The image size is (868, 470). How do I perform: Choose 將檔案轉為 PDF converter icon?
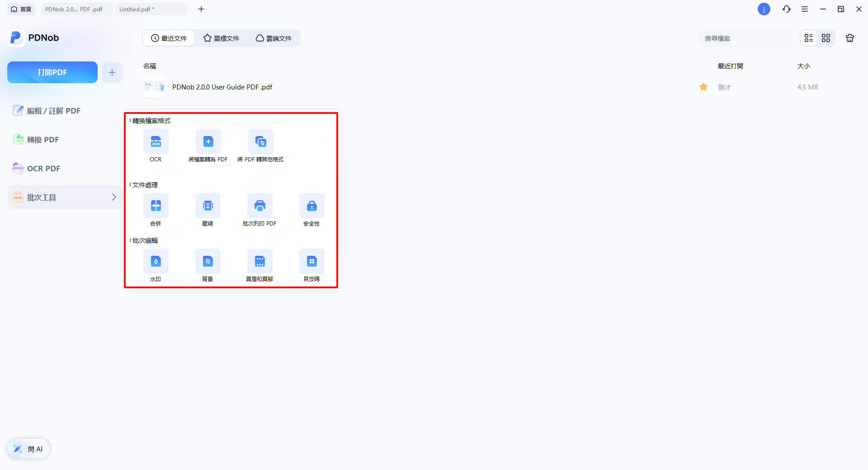click(x=208, y=141)
